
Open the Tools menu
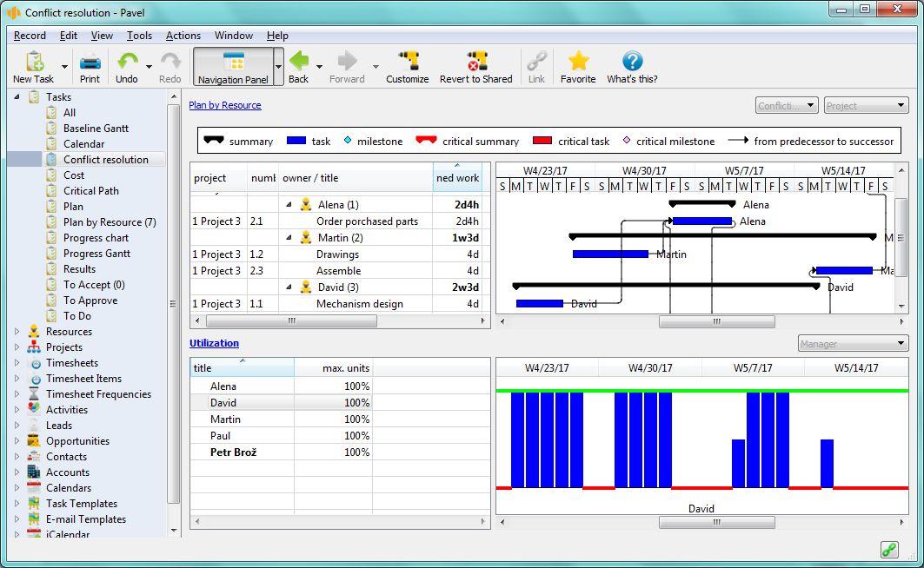tap(139, 36)
